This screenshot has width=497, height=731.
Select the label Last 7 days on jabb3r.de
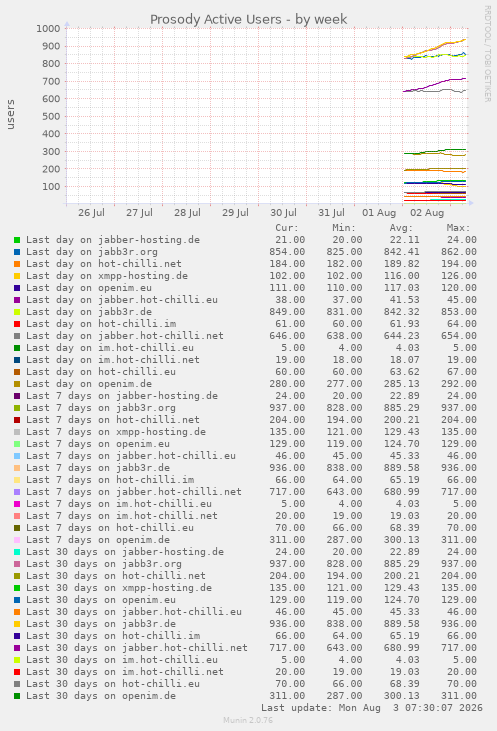pyautogui.click(x=97, y=468)
